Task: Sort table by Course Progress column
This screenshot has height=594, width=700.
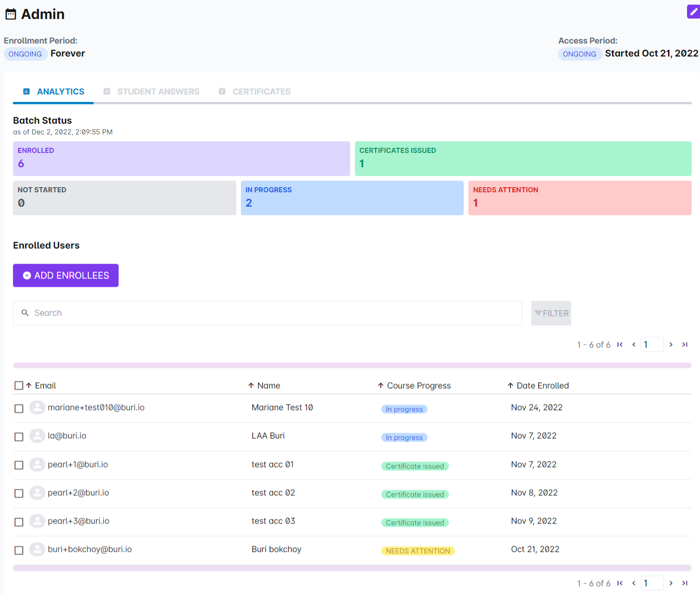Action: click(x=418, y=385)
